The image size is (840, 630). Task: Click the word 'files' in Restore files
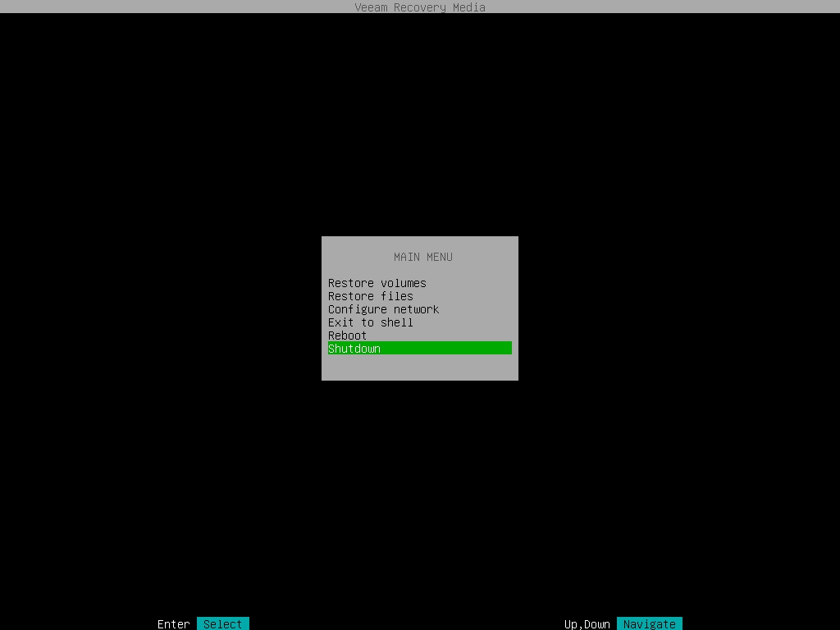pos(396,296)
